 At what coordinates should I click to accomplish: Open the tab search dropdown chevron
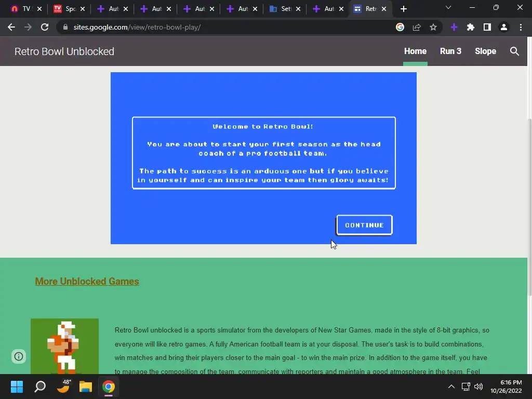click(x=448, y=7)
